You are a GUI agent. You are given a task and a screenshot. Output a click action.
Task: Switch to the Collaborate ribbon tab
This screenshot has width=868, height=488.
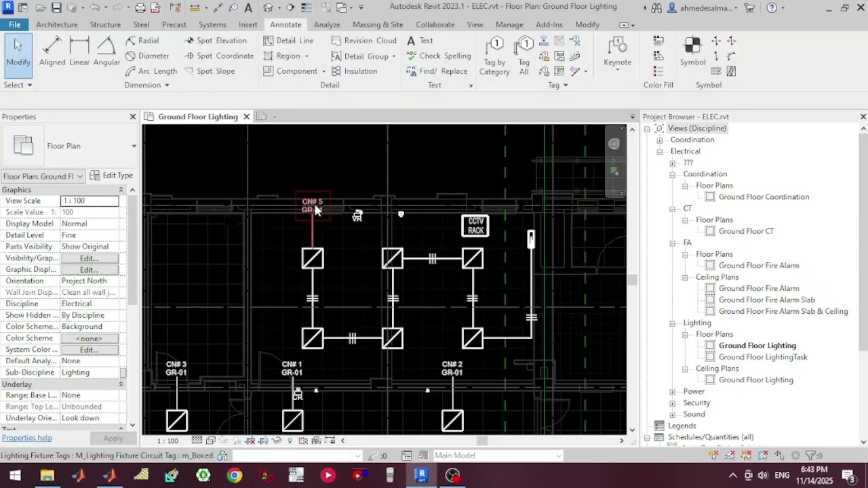pyautogui.click(x=435, y=24)
